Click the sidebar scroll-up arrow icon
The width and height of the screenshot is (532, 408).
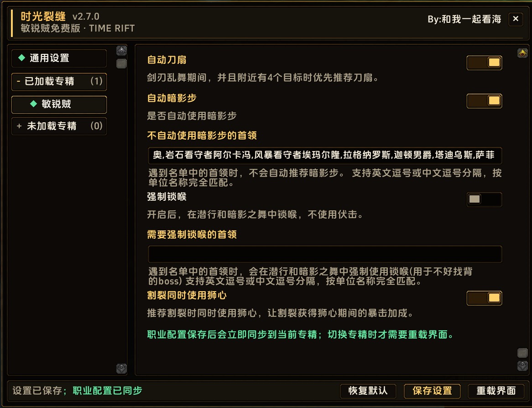pyautogui.click(x=121, y=51)
